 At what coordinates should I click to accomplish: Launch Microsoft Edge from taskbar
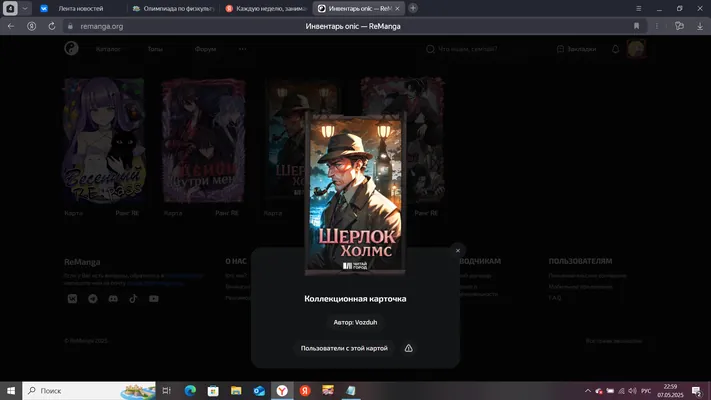pos(190,390)
